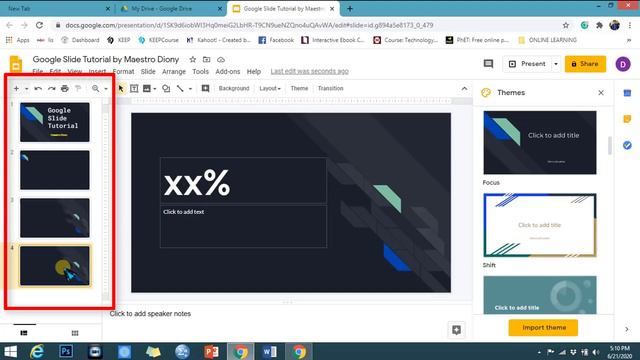Screen dimensions: 640x360
Task: Select the Shift theme
Action: (540, 225)
